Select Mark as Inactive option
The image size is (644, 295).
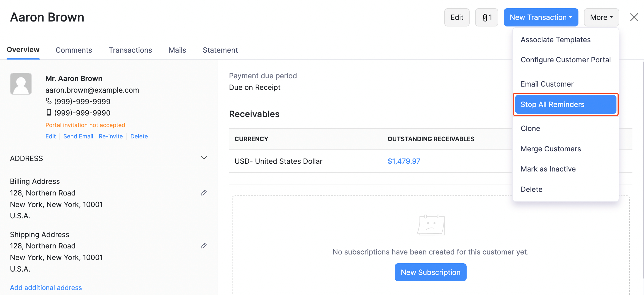(x=548, y=169)
